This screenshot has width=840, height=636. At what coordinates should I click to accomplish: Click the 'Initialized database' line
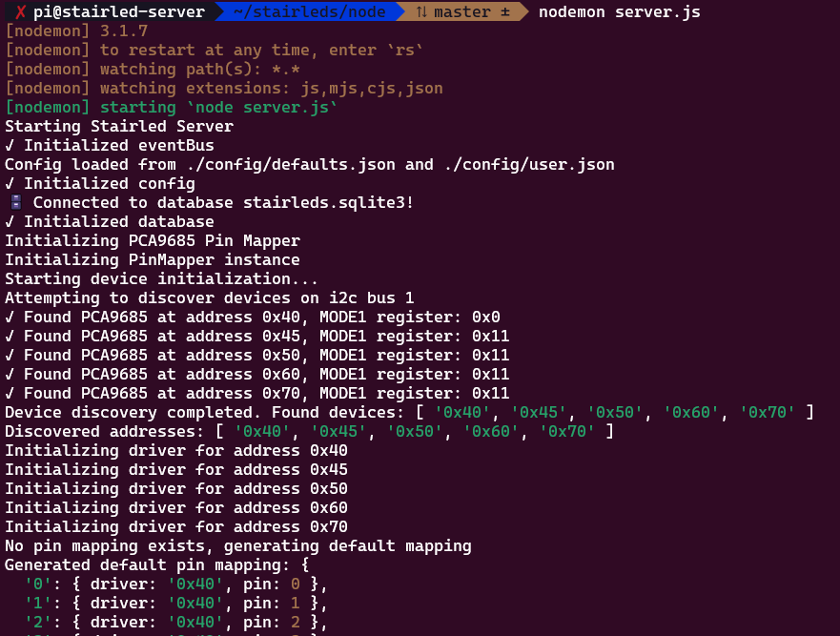110,222
